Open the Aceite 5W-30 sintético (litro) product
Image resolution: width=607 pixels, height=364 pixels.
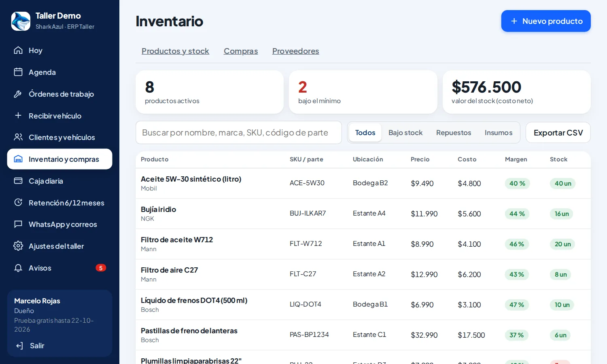(191, 179)
